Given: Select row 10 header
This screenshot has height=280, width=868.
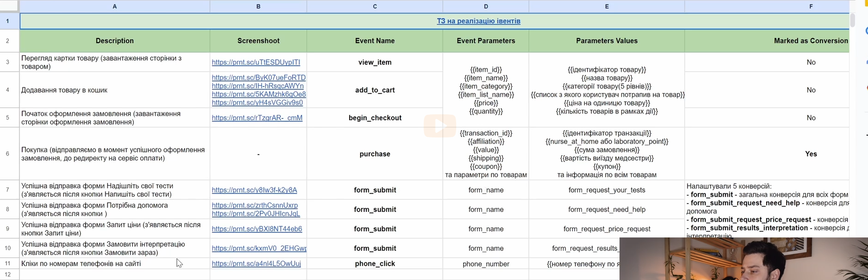Looking at the screenshot, I should click(9, 248).
